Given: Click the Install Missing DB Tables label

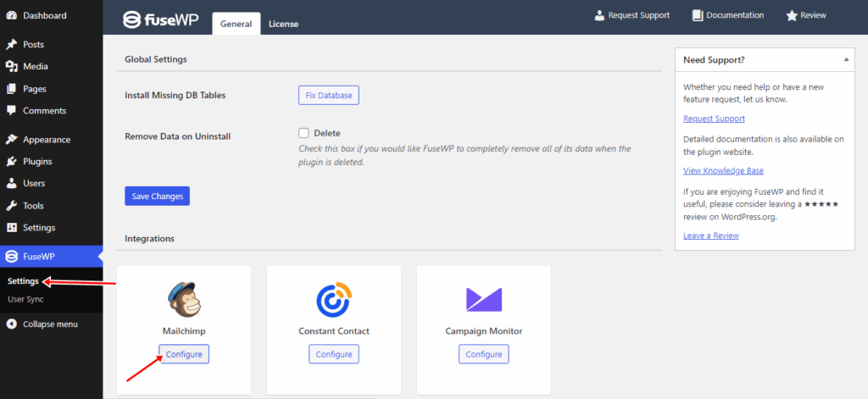Looking at the screenshot, I should click(175, 95).
